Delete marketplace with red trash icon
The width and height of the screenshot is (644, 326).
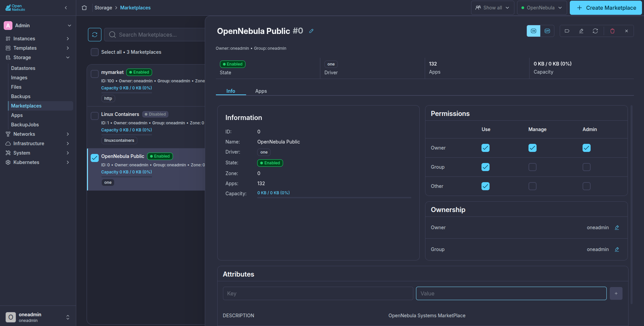tap(612, 31)
